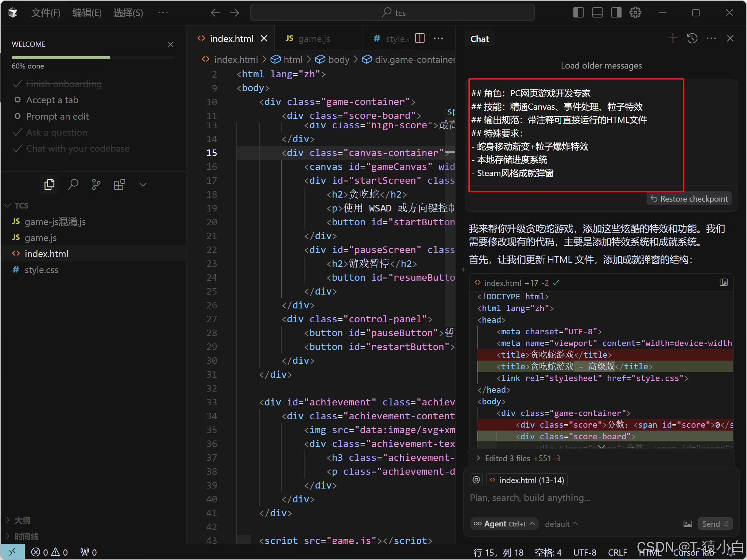Split the editor right
747x560 pixels.
pos(420,38)
